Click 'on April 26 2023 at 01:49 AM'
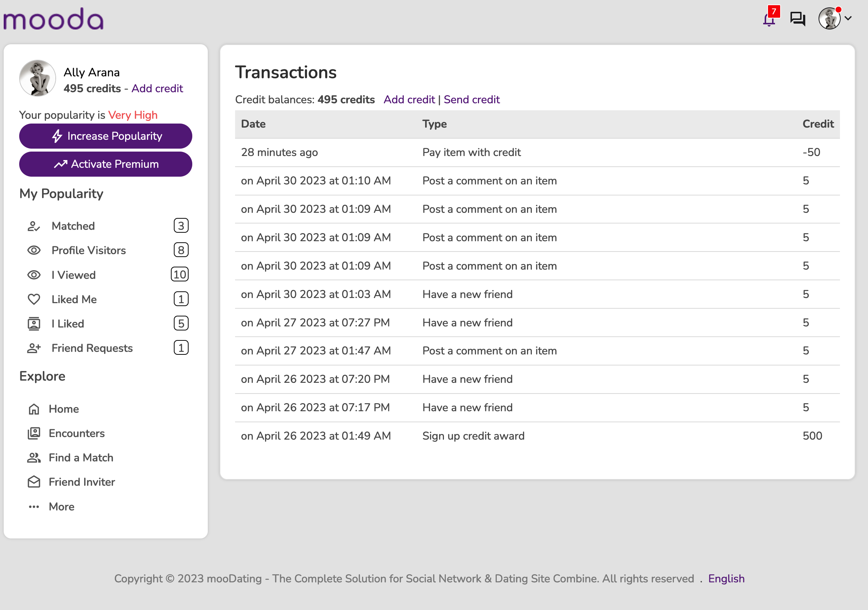The image size is (868, 610). 316,436
